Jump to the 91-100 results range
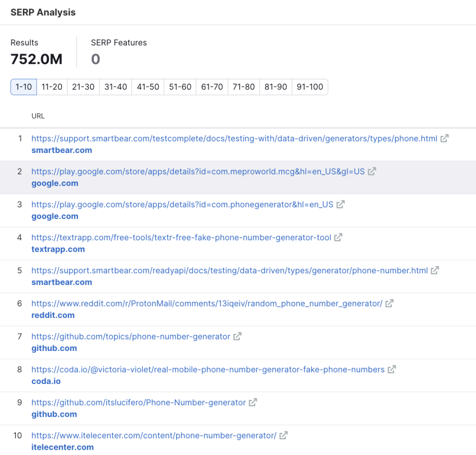This screenshot has height=455, width=476. click(310, 87)
